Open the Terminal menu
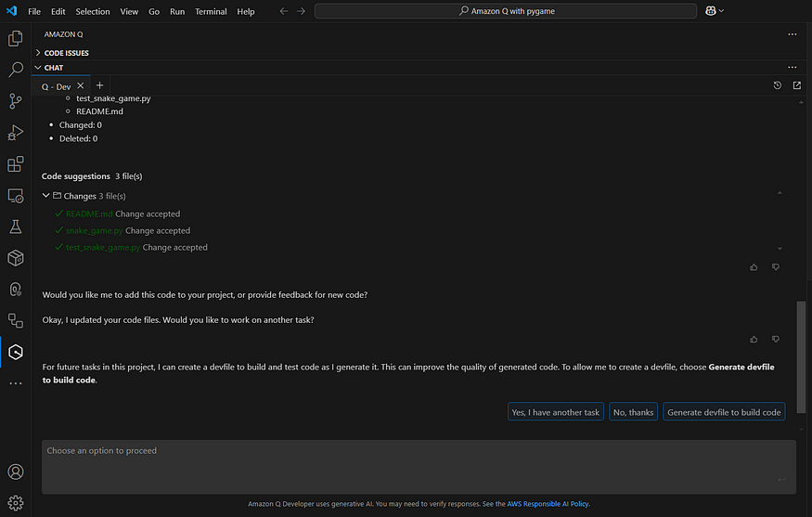This screenshot has width=812, height=517. [x=211, y=11]
